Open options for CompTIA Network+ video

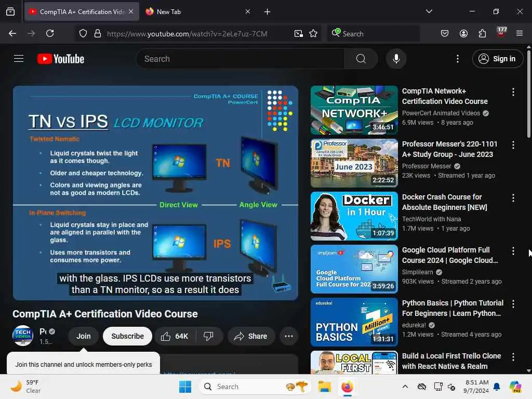513,92
